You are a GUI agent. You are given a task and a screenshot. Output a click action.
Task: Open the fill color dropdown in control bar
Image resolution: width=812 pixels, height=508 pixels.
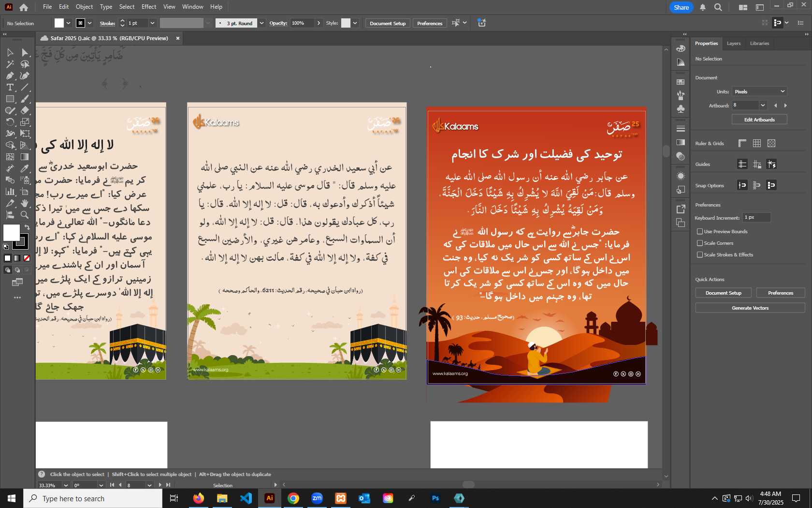(68, 23)
